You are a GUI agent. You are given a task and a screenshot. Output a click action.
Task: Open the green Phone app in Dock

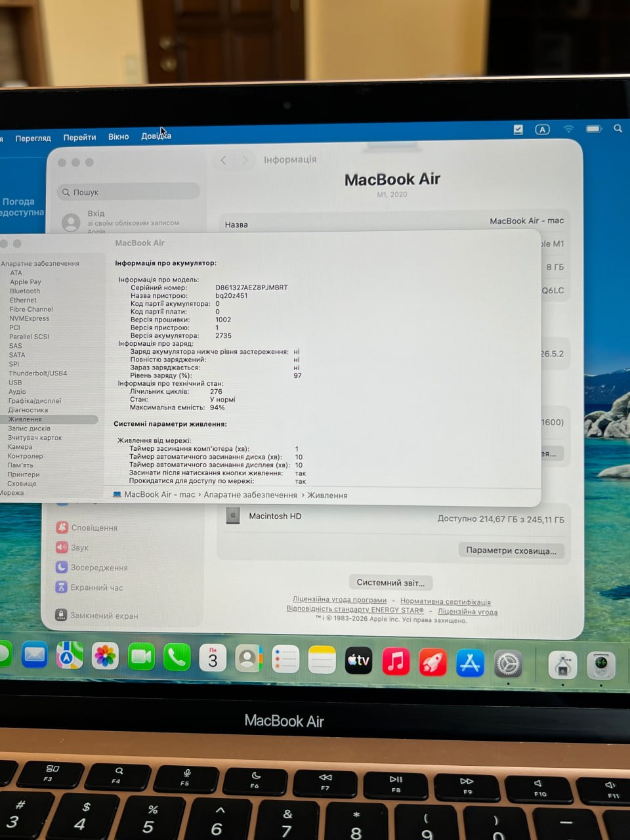point(177,657)
